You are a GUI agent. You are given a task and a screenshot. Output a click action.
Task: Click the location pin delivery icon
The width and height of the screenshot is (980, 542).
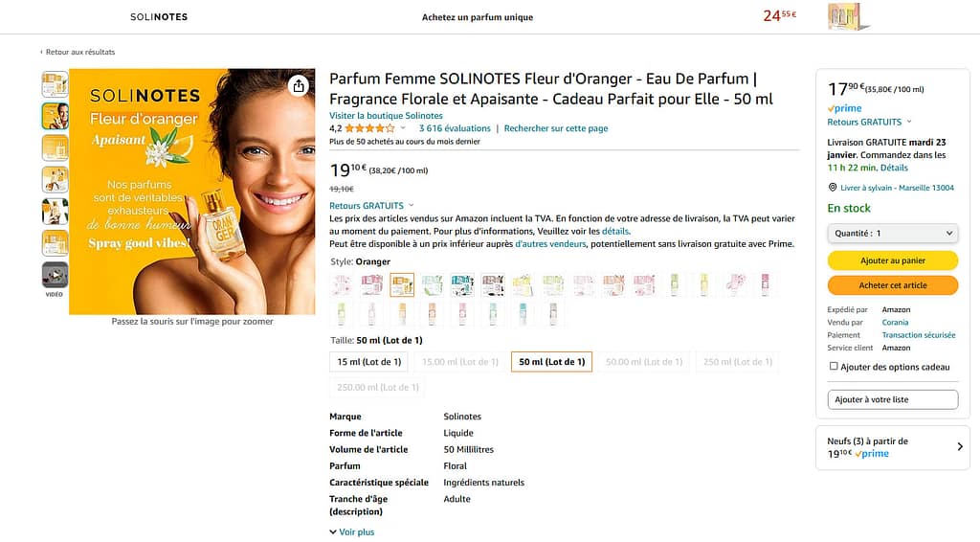[x=832, y=188]
